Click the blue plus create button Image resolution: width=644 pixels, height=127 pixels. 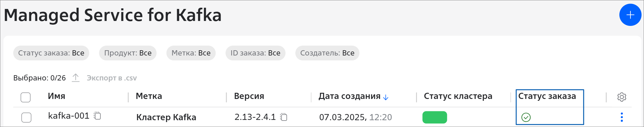point(630,15)
